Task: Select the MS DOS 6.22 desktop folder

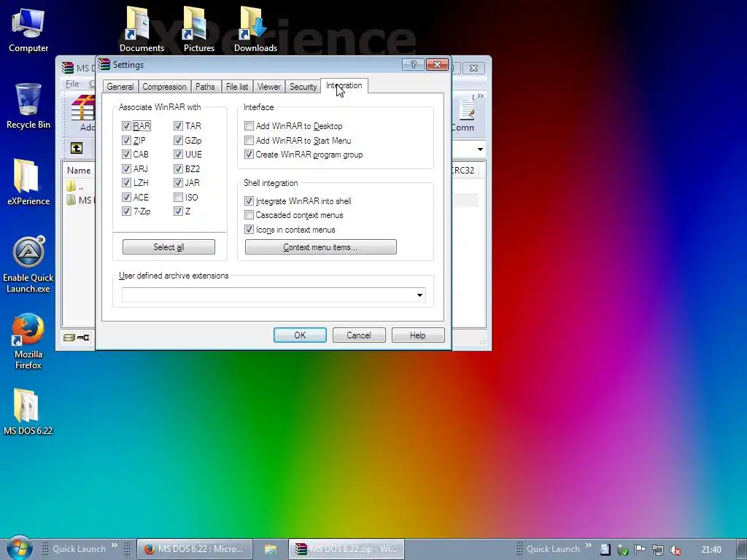Action: (x=28, y=412)
